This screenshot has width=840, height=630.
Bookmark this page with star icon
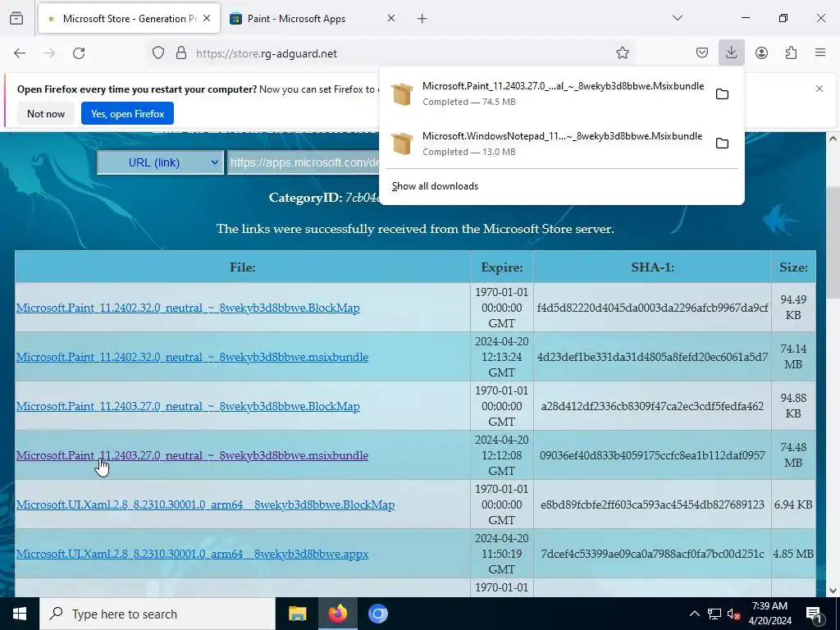click(x=622, y=53)
